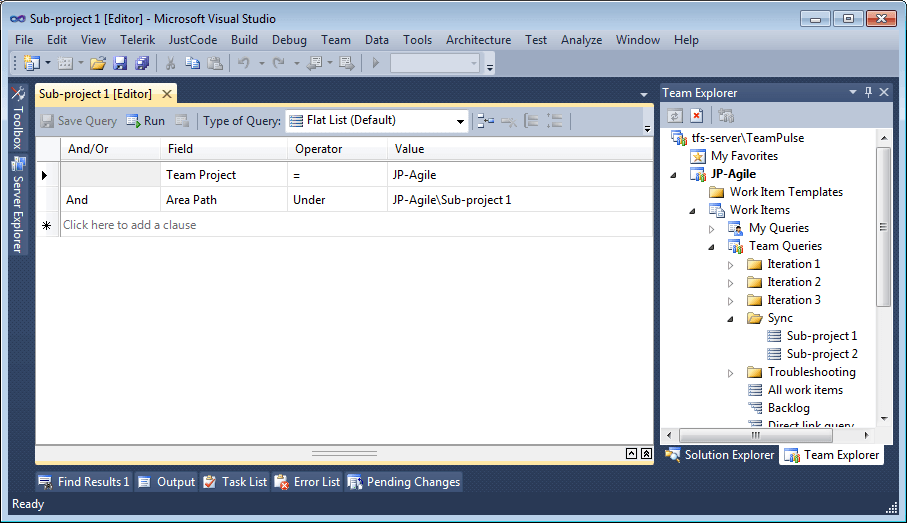The width and height of the screenshot is (907, 523).
Task: Click the Start Debugging play icon
Action: click(x=375, y=62)
